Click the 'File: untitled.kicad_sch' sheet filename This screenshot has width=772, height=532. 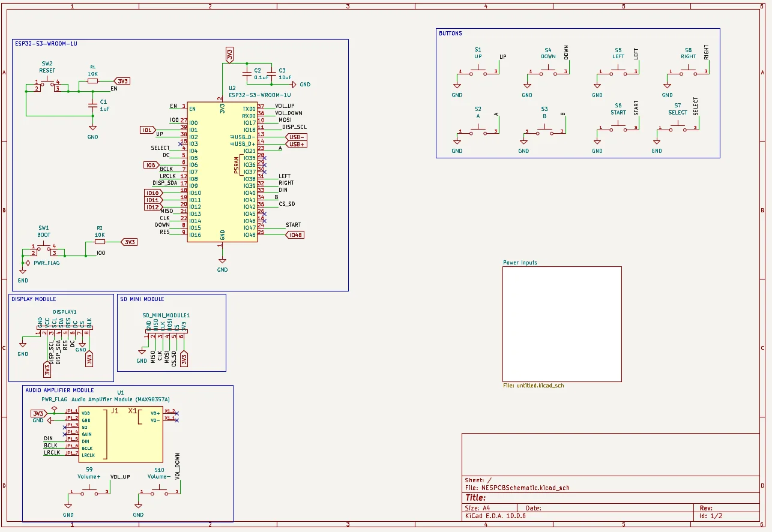(533, 385)
